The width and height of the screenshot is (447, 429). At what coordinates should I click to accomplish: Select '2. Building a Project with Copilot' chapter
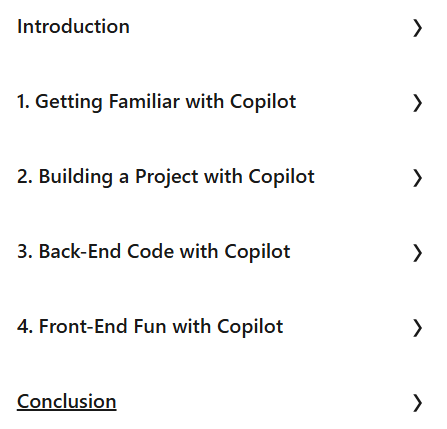[166, 177]
